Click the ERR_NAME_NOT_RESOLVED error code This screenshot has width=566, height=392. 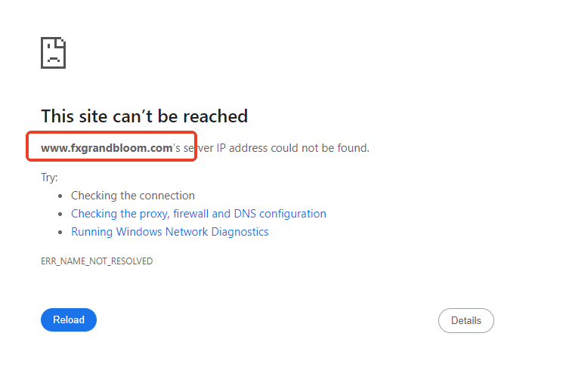pyautogui.click(x=97, y=261)
